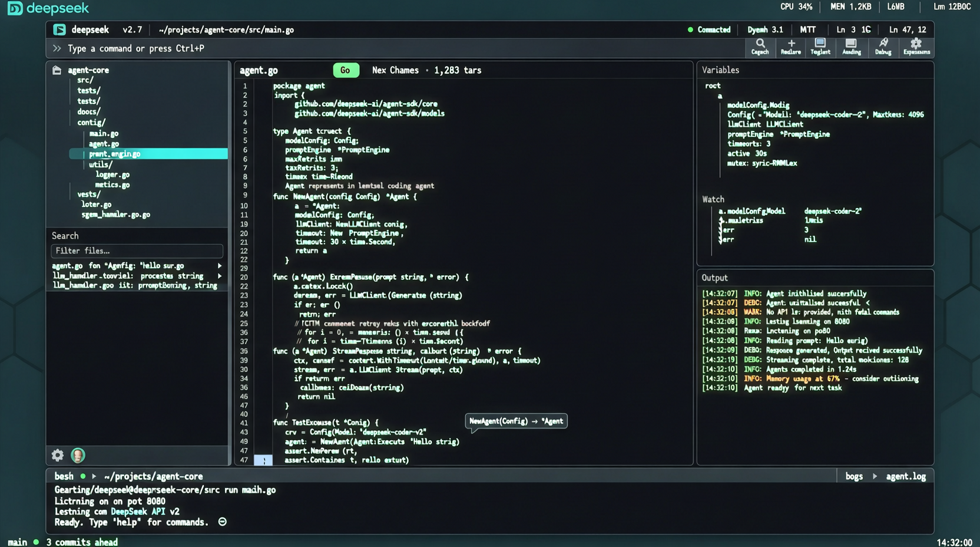Select the highlighted prompt engine file
The image size is (980, 547).
tap(148, 154)
